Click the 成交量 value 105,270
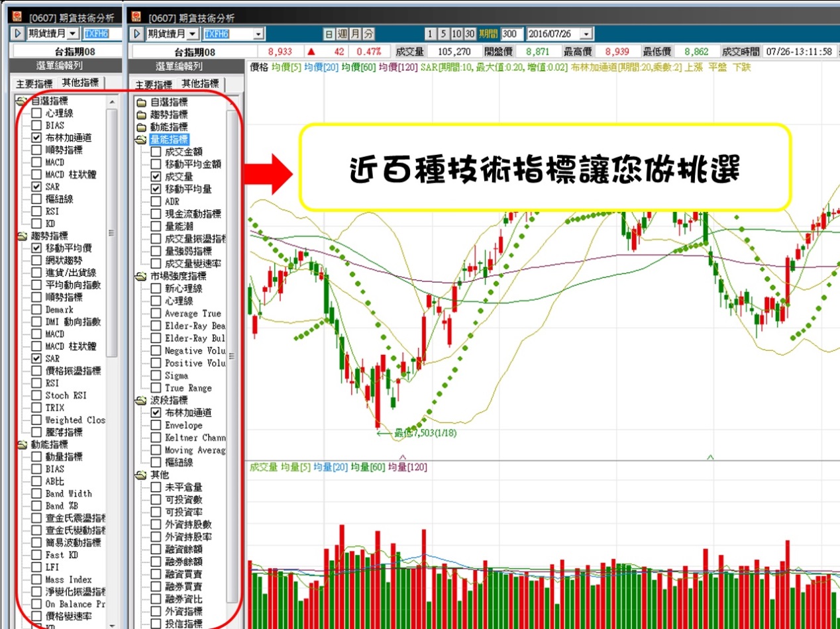 click(454, 52)
